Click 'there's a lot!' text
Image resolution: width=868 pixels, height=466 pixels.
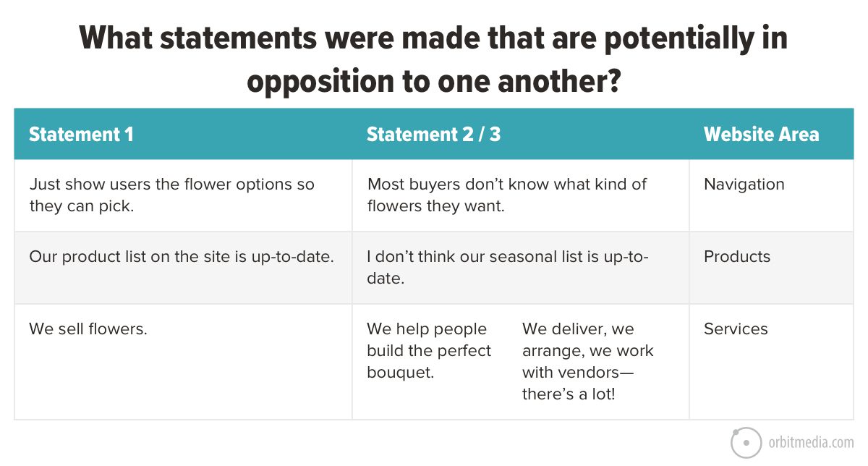point(569,394)
